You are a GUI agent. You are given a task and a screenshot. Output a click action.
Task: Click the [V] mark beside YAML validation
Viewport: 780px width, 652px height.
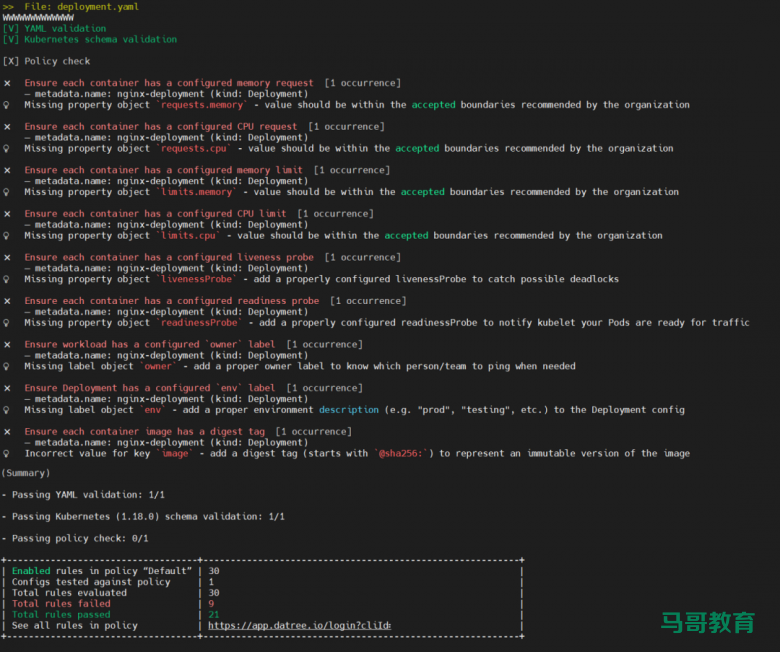pyautogui.click(x=11, y=29)
